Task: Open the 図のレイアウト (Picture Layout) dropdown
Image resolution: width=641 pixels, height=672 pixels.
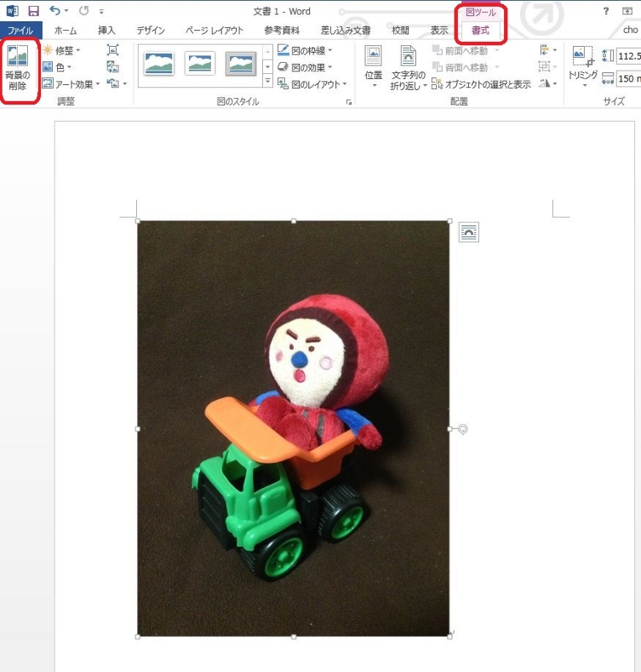Action: [x=313, y=84]
